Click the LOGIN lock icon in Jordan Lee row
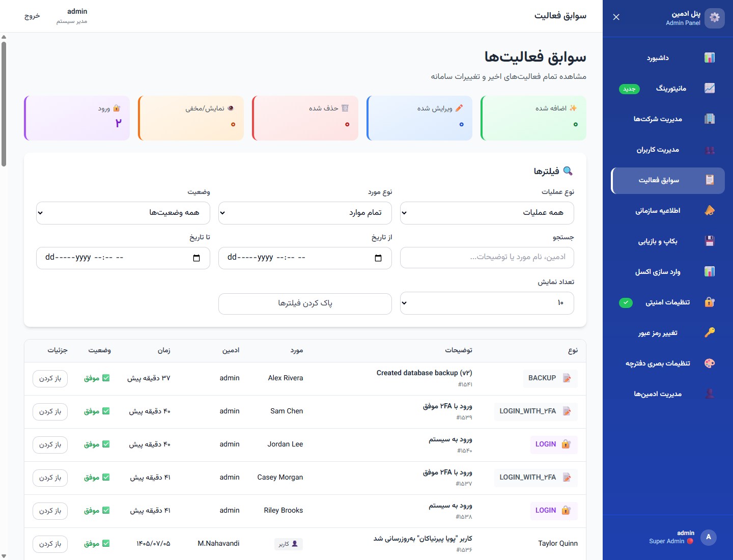 pyautogui.click(x=566, y=444)
